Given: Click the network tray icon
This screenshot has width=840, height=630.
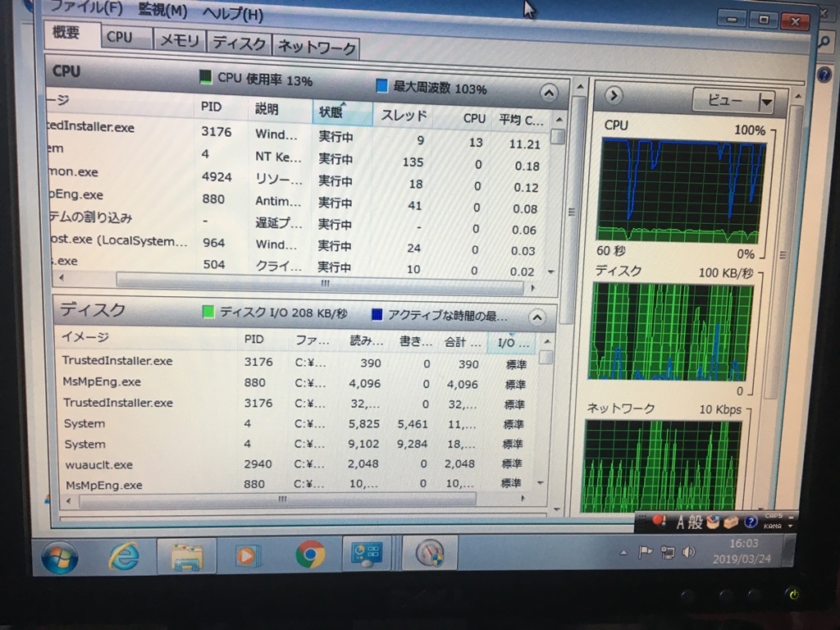Looking at the screenshot, I should click(x=668, y=552).
